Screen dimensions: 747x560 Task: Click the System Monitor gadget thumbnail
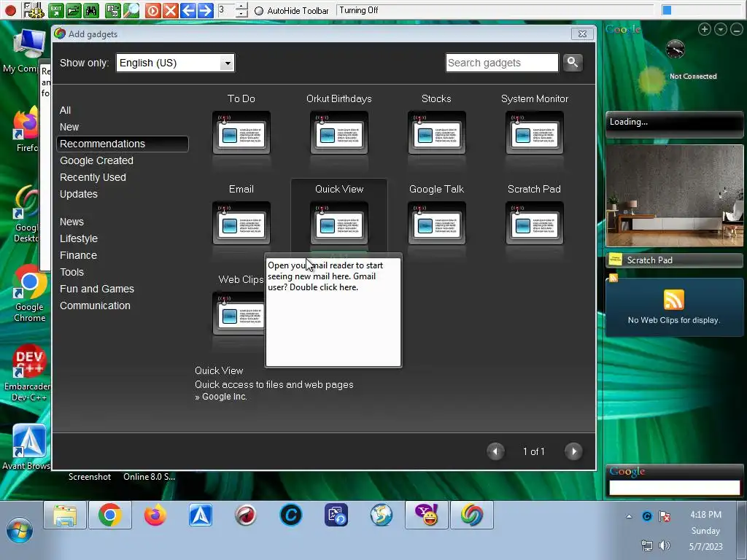click(535, 133)
